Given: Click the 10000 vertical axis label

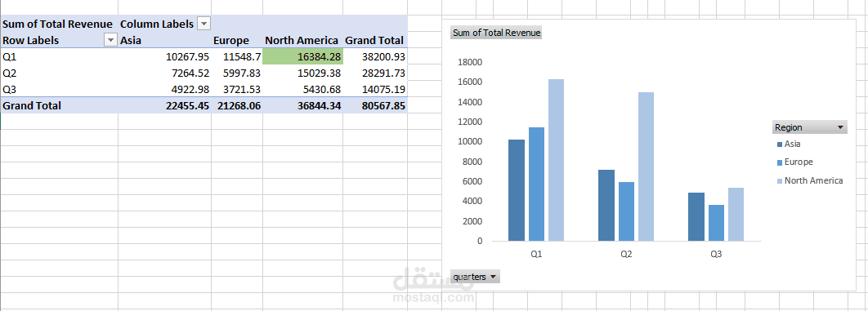Looking at the screenshot, I should click(x=471, y=141).
